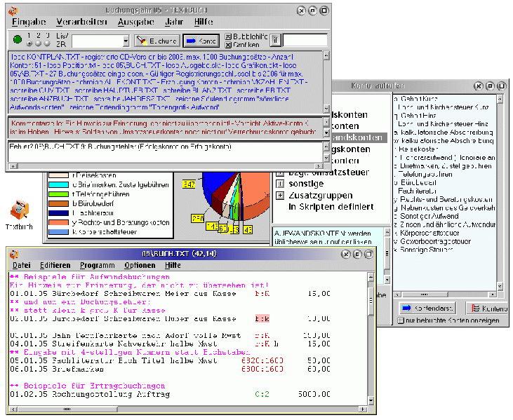513x420 pixels.
Task: Click the green status light in the toolbar
Action: 18,39
